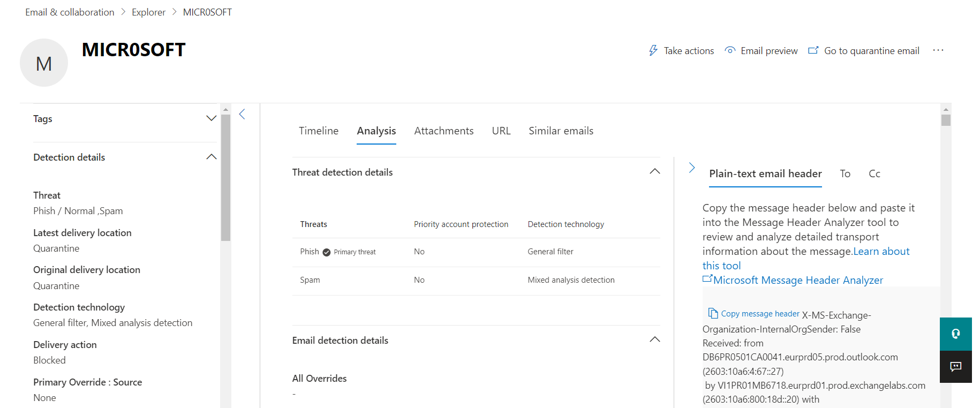Go to Explorer breadcrumb
The height and width of the screenshot is (408, 980).
(x=148, y=12)
